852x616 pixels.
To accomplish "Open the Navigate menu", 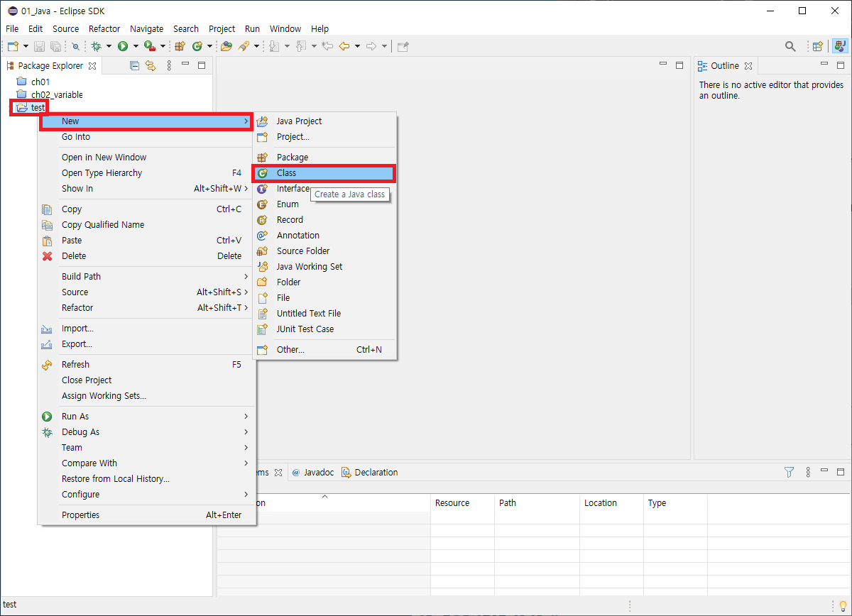I will tap(147, 28).
